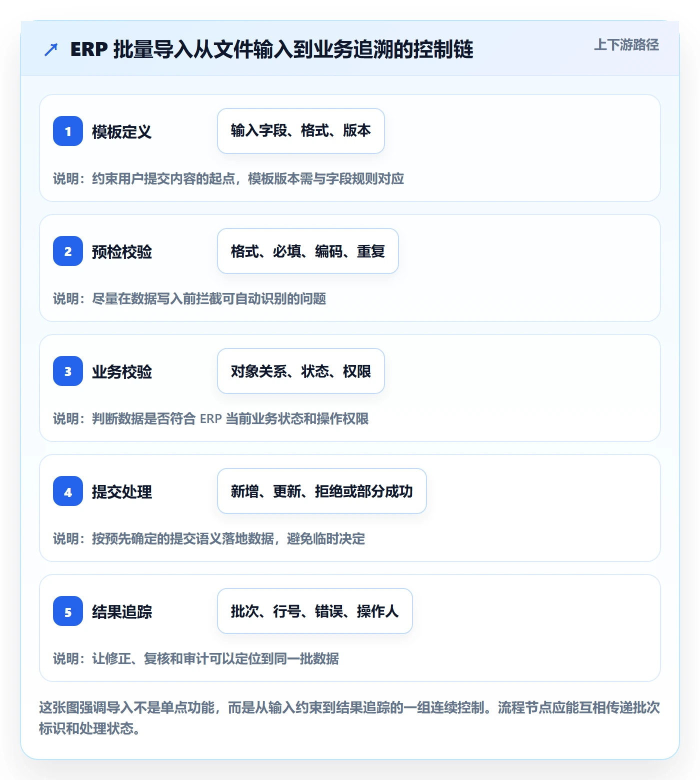Image resolution: width=700 pixels, height=780 pixels.
Task: Click the 提交处理 step heading
Action: (121, 491)
